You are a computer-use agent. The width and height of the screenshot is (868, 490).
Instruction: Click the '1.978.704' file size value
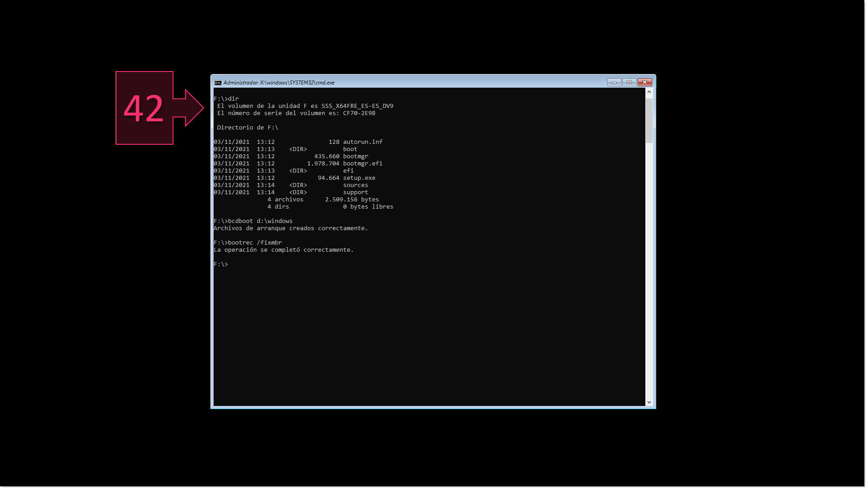[323, 164]
